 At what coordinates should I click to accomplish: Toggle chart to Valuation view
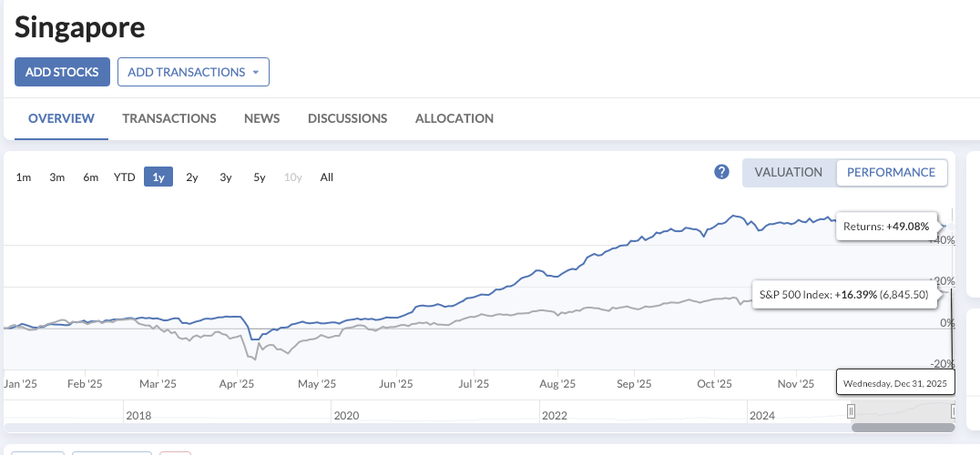tap(788, 172)
